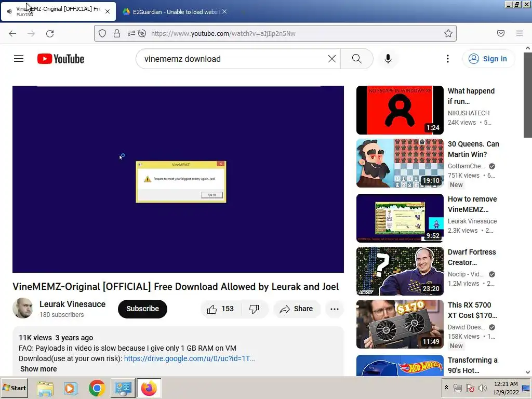Expand description with Show more
This screenshot has width=532, height=399.
pos(38,369)
